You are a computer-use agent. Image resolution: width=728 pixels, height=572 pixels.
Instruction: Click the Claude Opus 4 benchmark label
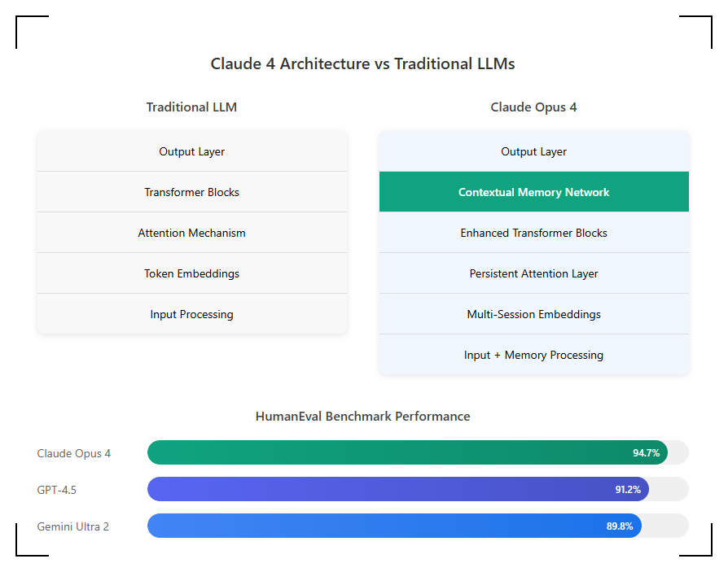(x=74, y=453)
